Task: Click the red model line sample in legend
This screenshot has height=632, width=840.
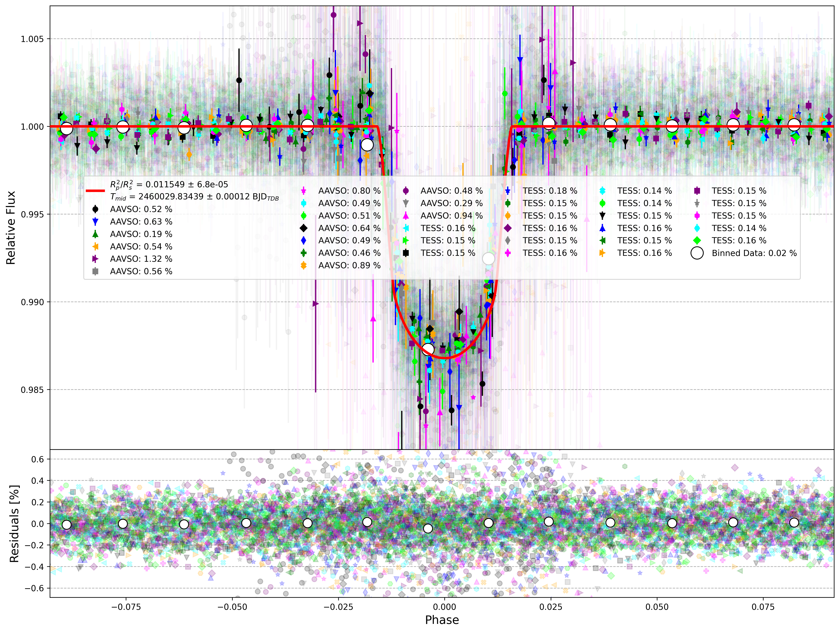Action: 95,191
